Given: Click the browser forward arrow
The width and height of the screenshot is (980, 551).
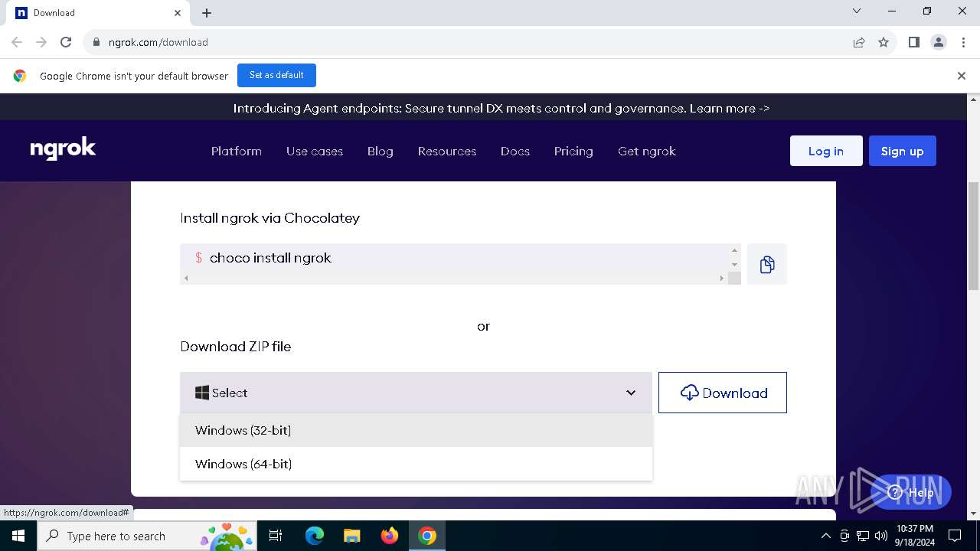Looking at the screenshot, I should [x=41, y=42].
